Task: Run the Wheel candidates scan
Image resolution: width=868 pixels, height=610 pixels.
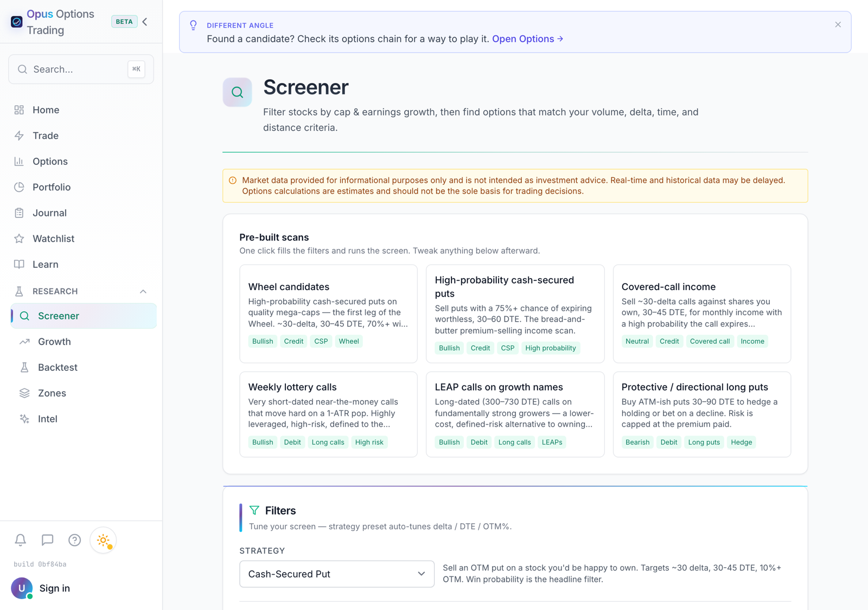Action: (x=328, y=314)
